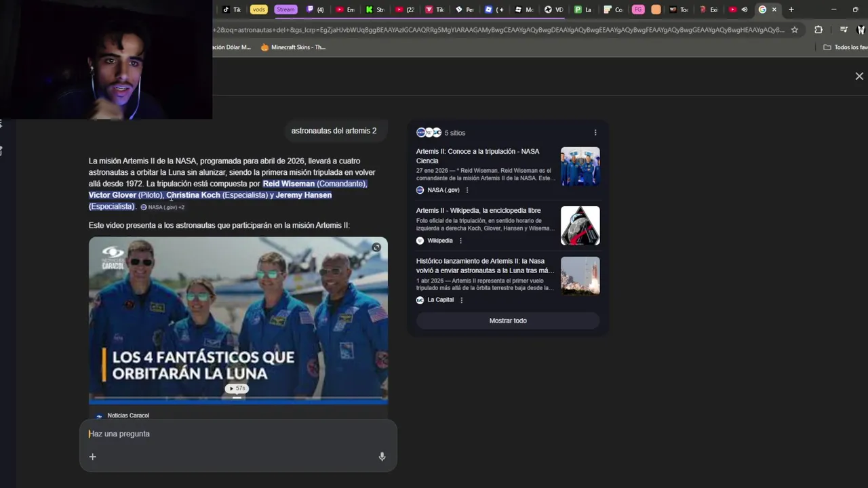Click the video progress bar
Image resolution: width=868 pixels, height=488 pixels.
[238, 399]
